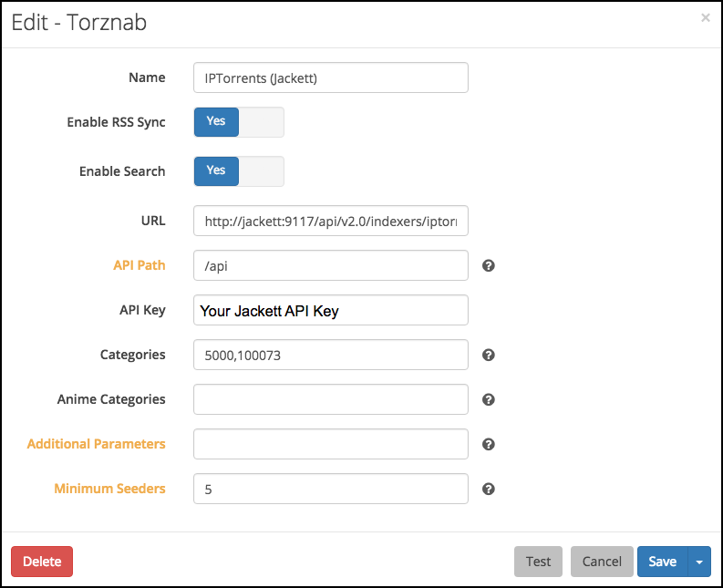723x588 pixels.
Task: Select the API Key field
Action: point(331,310)
